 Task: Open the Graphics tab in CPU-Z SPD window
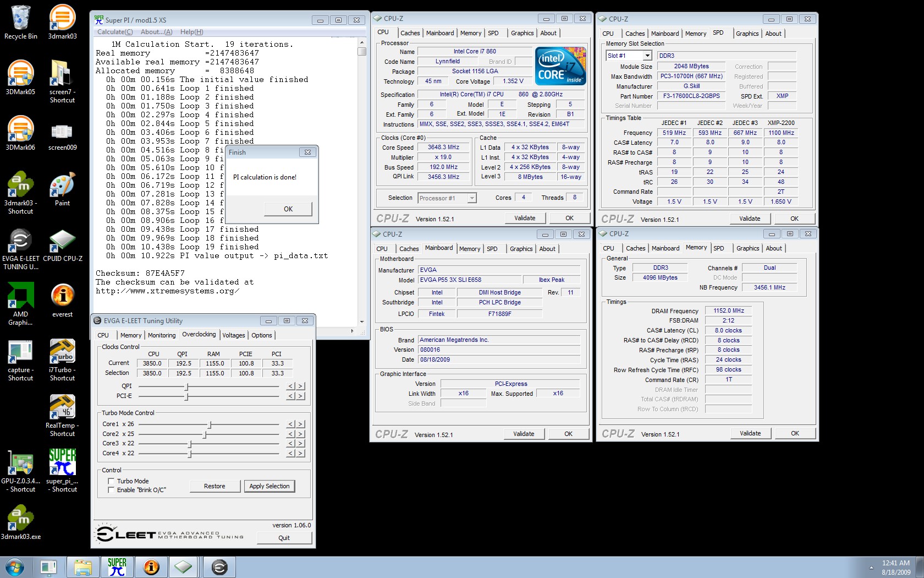pyautogui.click(x=747, y=34)
